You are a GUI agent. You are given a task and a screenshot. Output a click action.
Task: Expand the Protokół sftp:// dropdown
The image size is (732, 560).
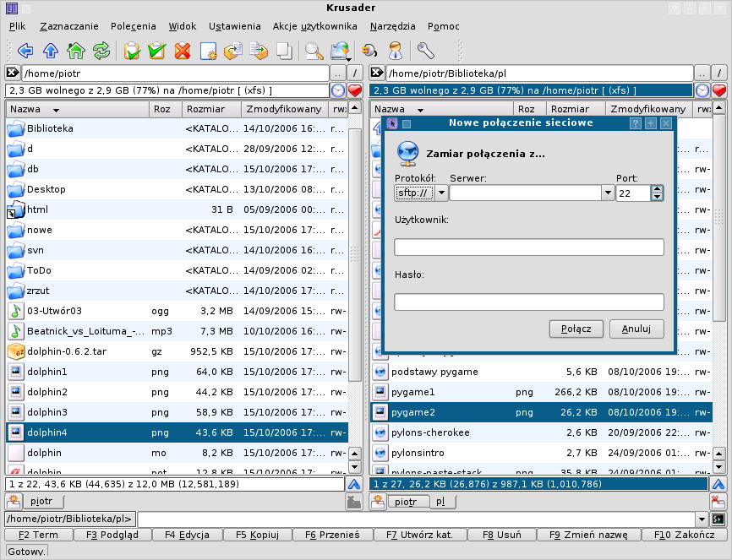tap(441, 193)
